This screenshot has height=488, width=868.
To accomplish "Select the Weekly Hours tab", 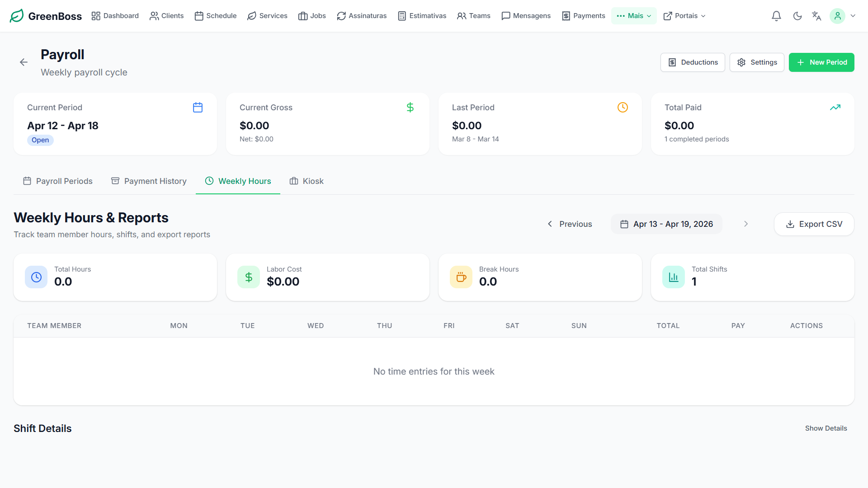I will [x=238, y=181].
